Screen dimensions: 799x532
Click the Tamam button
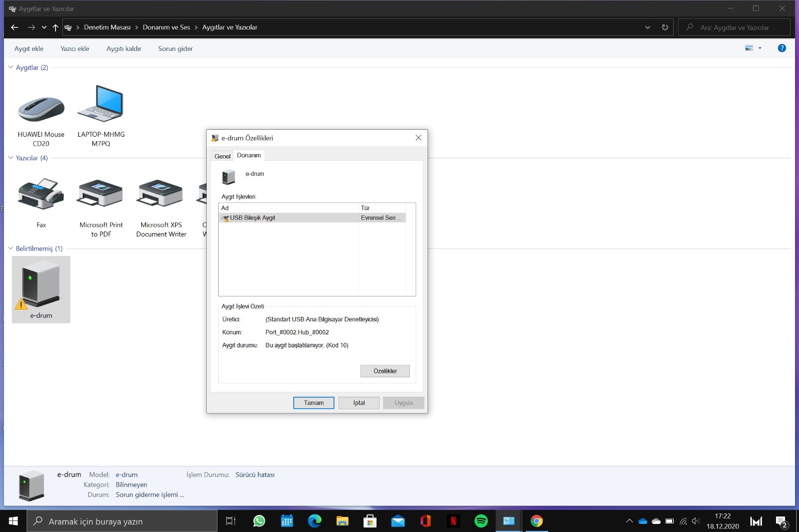click(314, 403)
